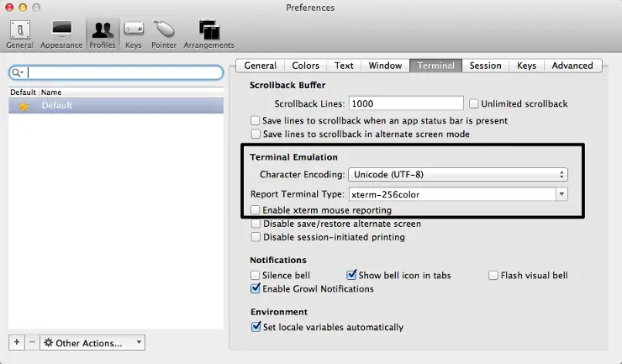The width and height of the screenshot is (622, 364).
Task: Open the Other Actions dropdown menu
Action: pyautogui.click(x=92, y=343)
